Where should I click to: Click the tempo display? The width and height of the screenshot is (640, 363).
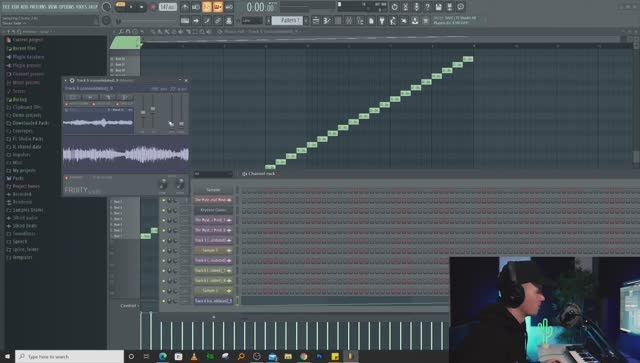tap(168, 7)
